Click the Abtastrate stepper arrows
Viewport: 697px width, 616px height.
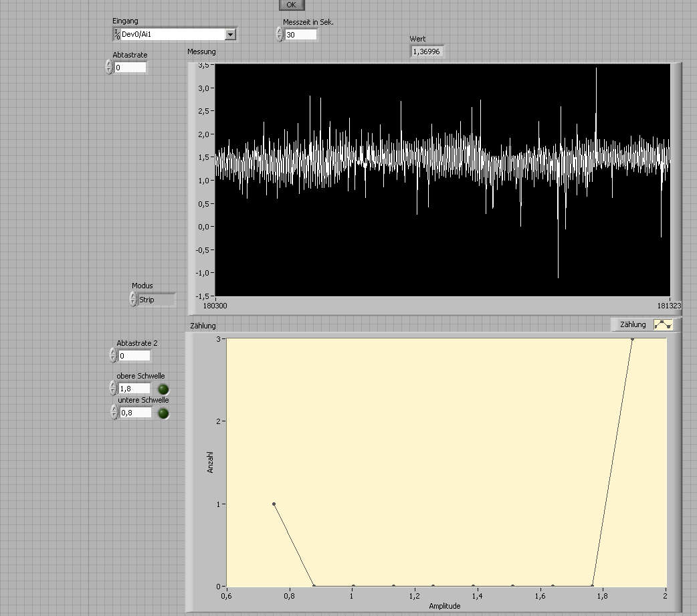(x=109, y=67)
